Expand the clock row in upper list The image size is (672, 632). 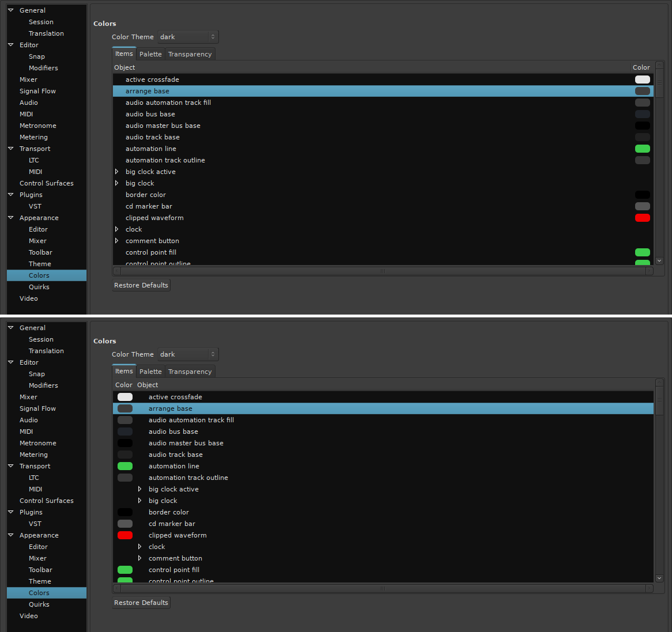pyautogui.click(x=117, y=229)
